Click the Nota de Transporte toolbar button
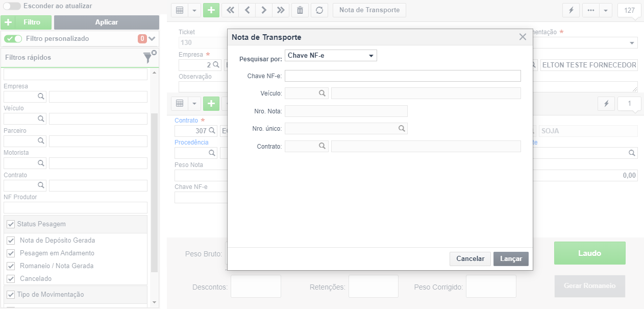This screenshot has width=644, height=309. point(369,10)
